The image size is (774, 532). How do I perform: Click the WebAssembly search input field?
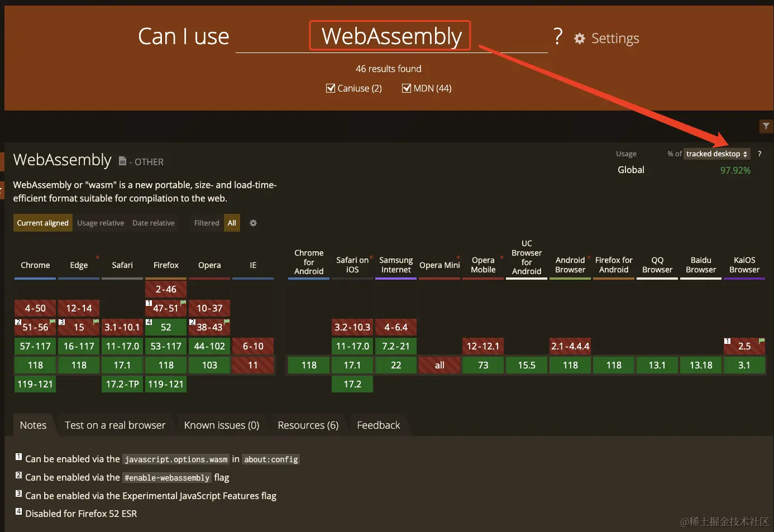tap(391, 36)
